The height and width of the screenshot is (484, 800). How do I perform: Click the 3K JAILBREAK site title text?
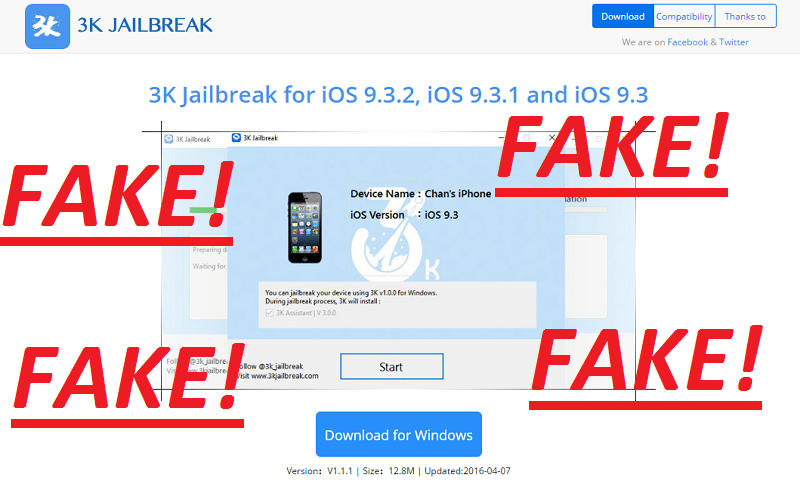(145, 25)
